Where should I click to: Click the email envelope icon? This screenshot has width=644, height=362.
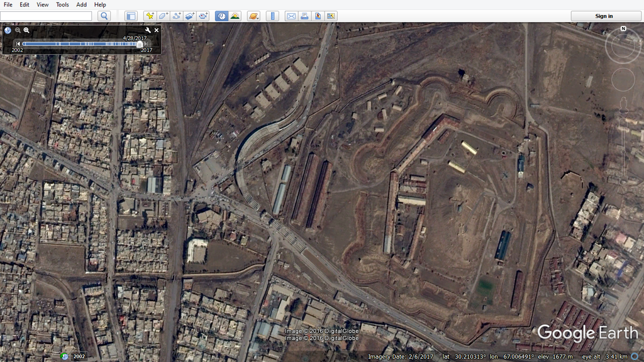pyautogui.click(x=291, y=16)
